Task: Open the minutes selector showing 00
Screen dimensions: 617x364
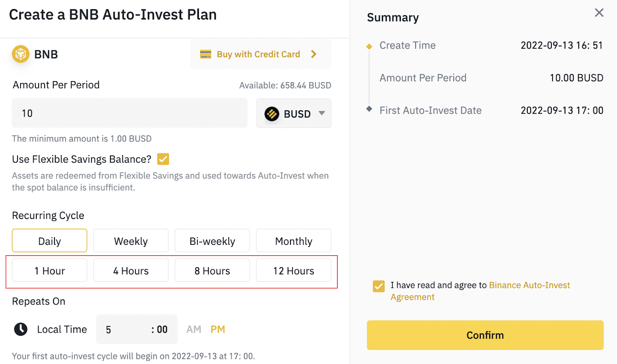Action: click(x=160, y=329)
